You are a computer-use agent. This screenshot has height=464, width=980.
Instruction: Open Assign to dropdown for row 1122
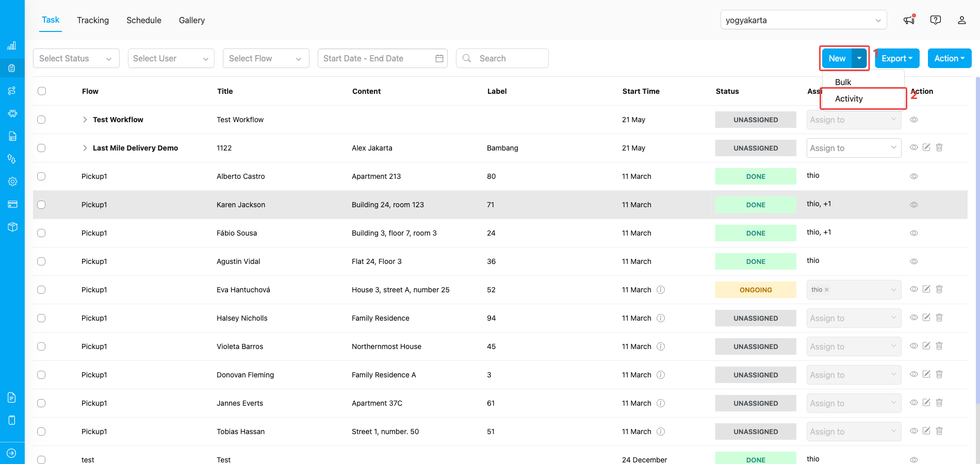click(x=854, y=148)
